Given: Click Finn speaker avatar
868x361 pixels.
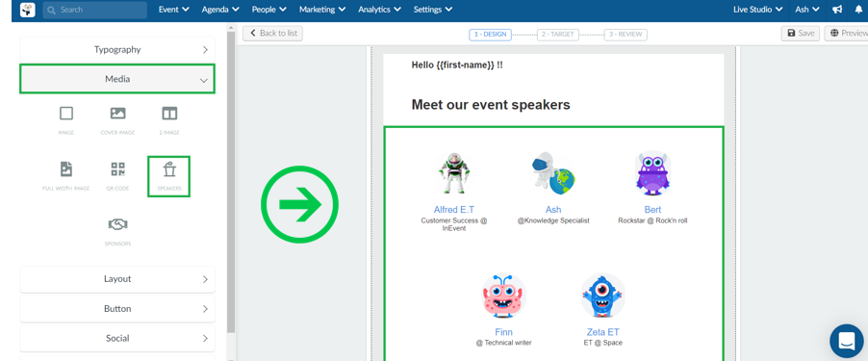Looking at the screenshot, I should pos(503,296).
